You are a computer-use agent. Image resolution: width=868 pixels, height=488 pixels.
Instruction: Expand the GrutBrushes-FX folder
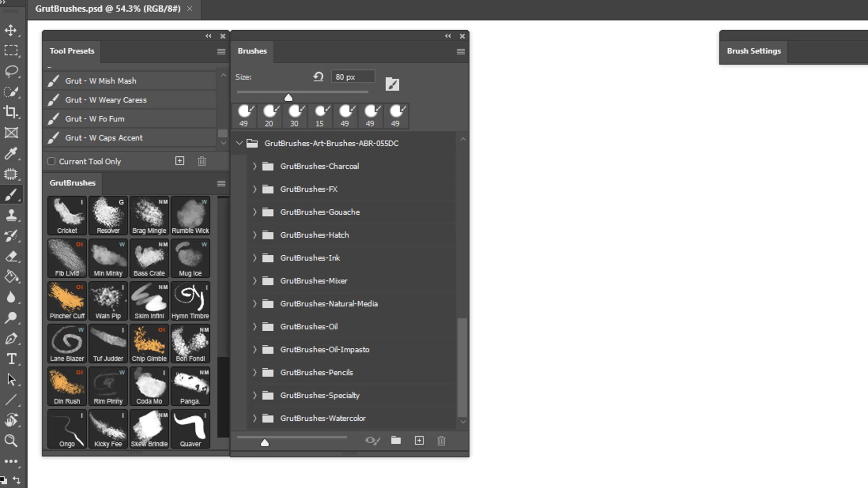[255, 189]
